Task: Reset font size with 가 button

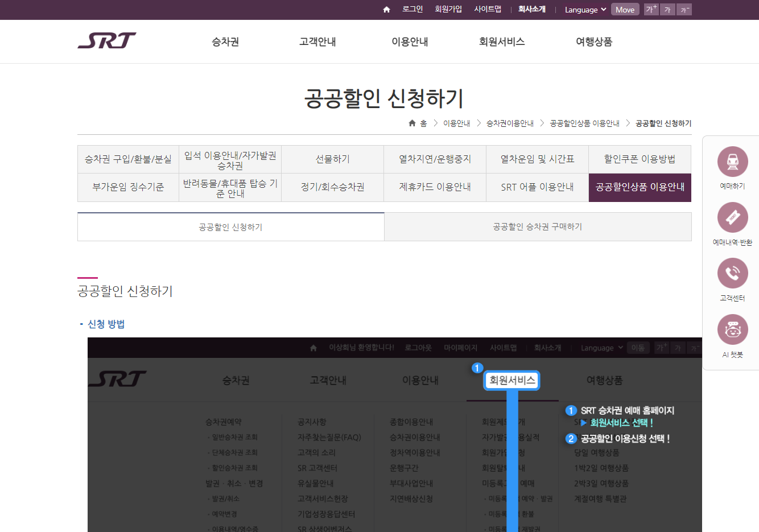Action: pyautogui.click(x=668, y=9)
